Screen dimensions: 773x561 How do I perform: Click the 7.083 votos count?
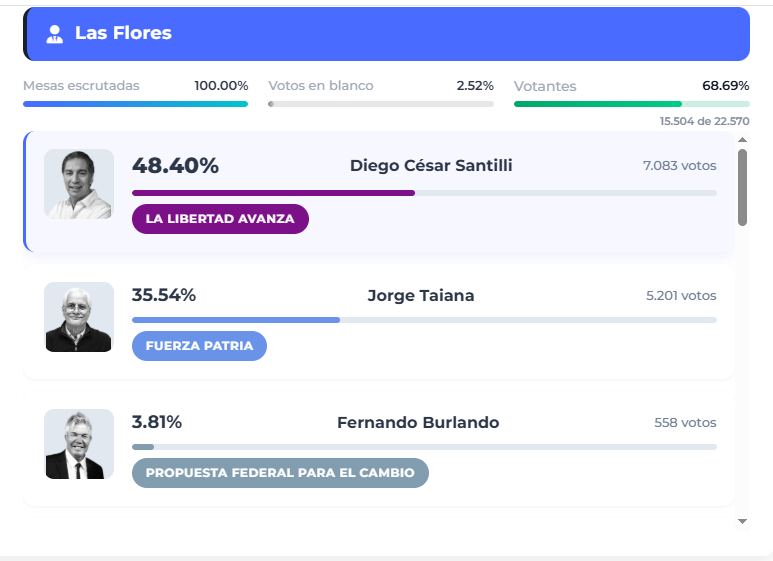(x=680, y=166)
